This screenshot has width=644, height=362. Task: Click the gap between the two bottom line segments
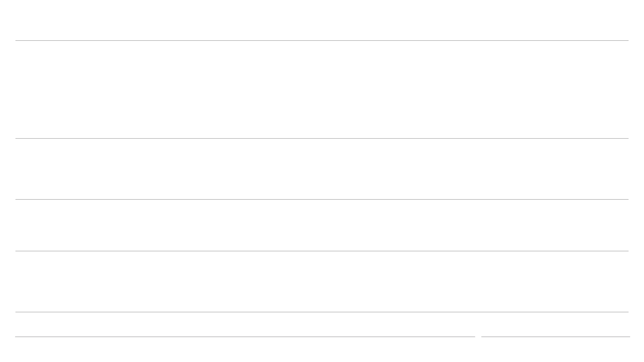click(x=478, y=337)
